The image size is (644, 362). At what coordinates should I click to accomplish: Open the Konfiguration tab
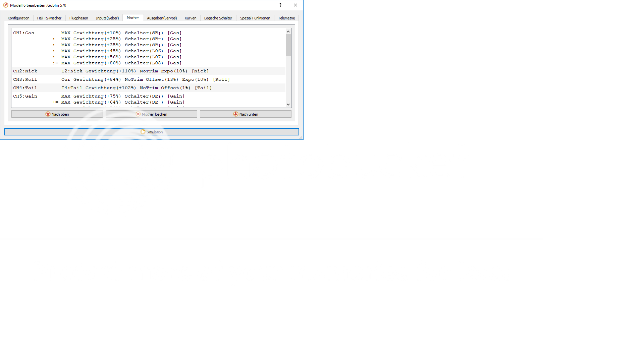(x=18, y=18)
